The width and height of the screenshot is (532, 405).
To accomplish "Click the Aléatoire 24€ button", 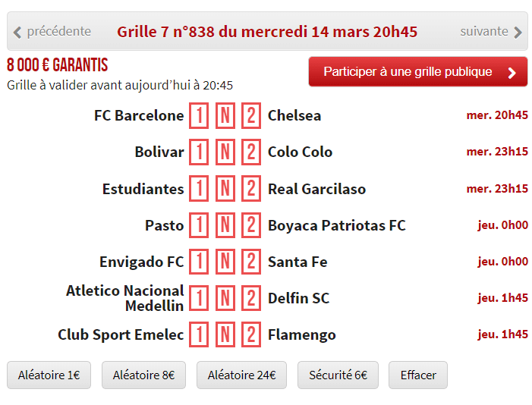I will click(241, 375).
